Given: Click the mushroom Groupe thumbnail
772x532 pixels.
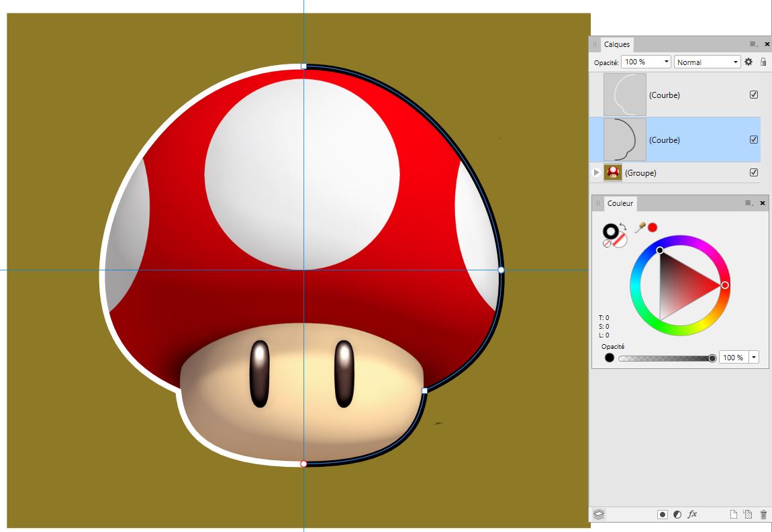Looking at the screenshot, I should point(613,172).
